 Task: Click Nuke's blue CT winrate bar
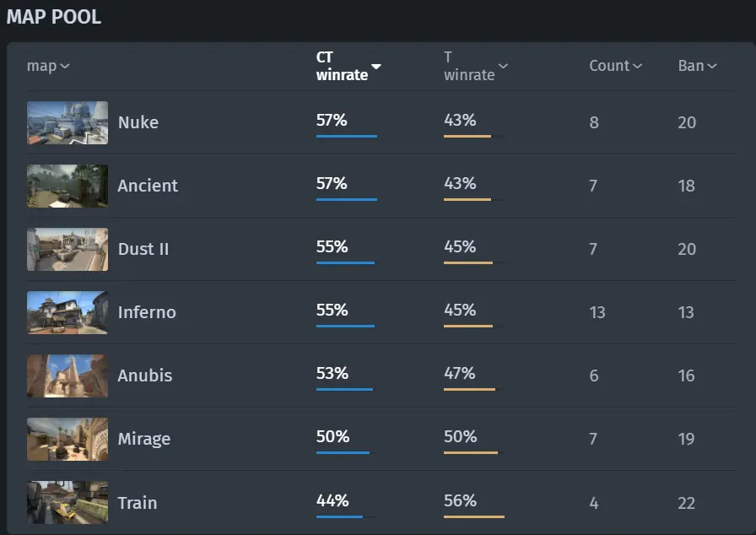click(x=347, y=137)
